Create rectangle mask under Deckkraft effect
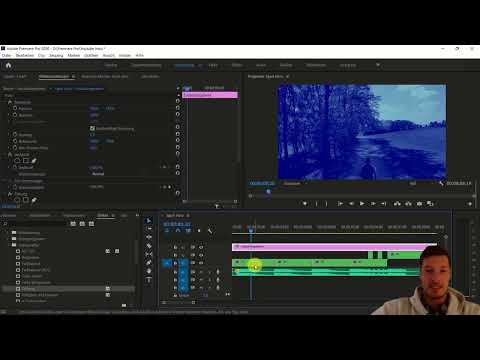This screenshot has height=360, width=480. coord(26,161)
